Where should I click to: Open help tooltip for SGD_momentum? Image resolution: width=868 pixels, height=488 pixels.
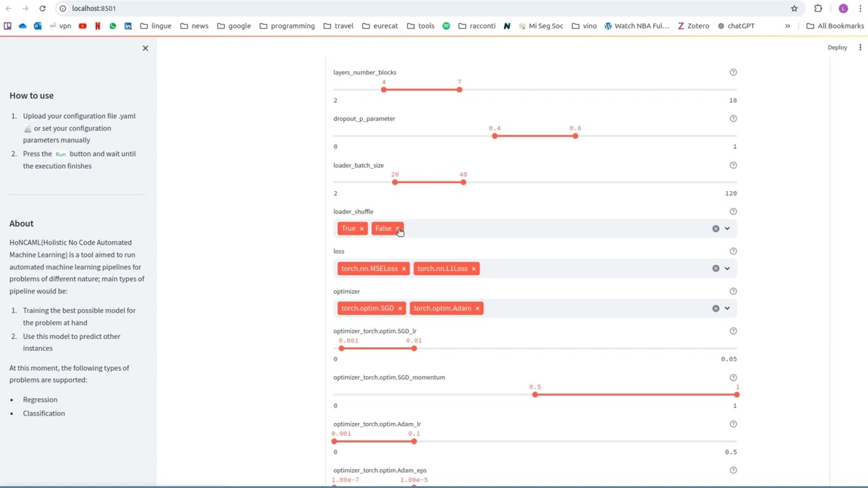(x=733, y=378)
